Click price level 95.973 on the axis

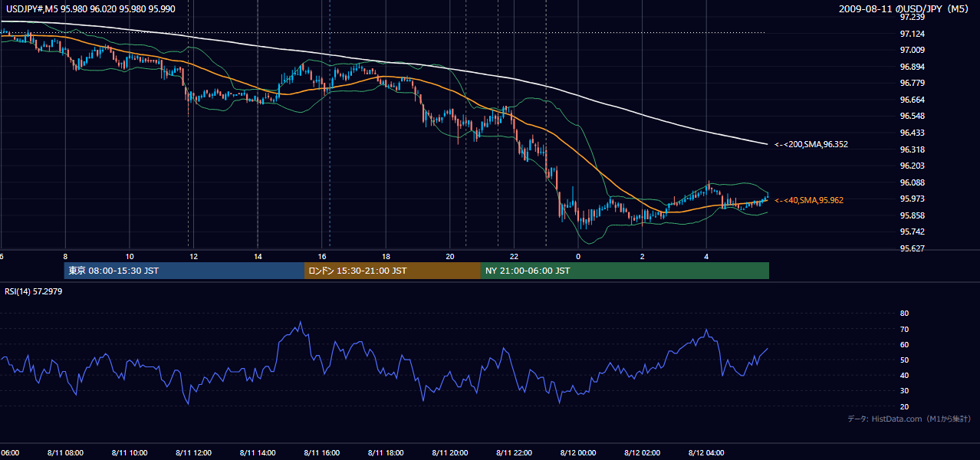click(912, 199)
